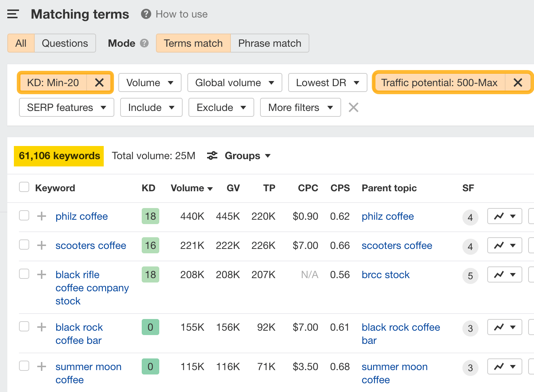The width and height of the screenshot is (534, 392).
Task: Switch to Phrase match mode
Action: [x=270, y=43]
